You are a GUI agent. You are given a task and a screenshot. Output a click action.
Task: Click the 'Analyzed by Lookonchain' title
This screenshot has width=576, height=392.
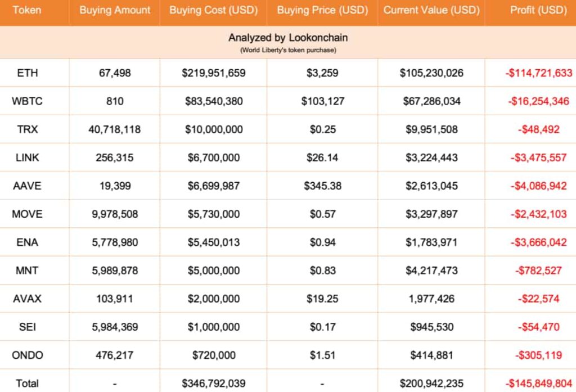click(x=288, y=38)
